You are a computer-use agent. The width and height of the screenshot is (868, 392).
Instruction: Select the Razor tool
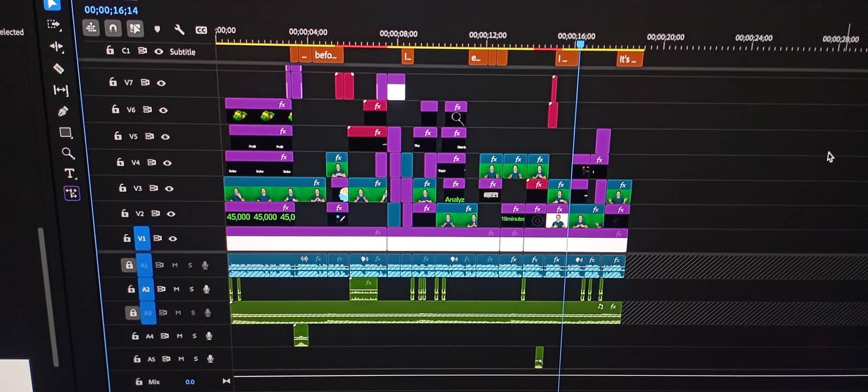click(x=58, y=68)
